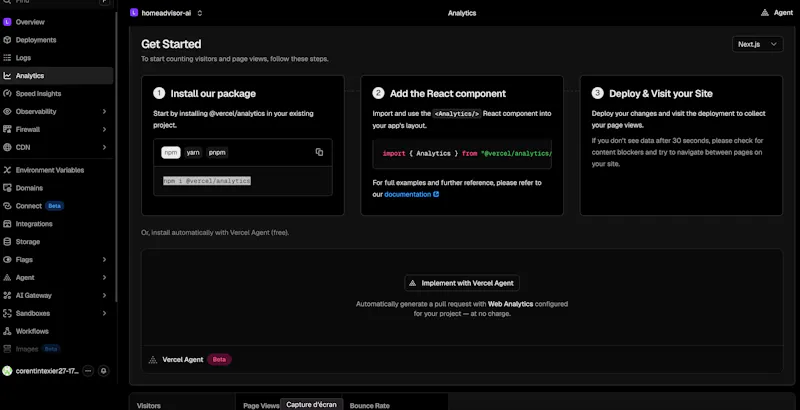
Task: Go to Deployments via its sidebar icon
Action: (7, 40)
